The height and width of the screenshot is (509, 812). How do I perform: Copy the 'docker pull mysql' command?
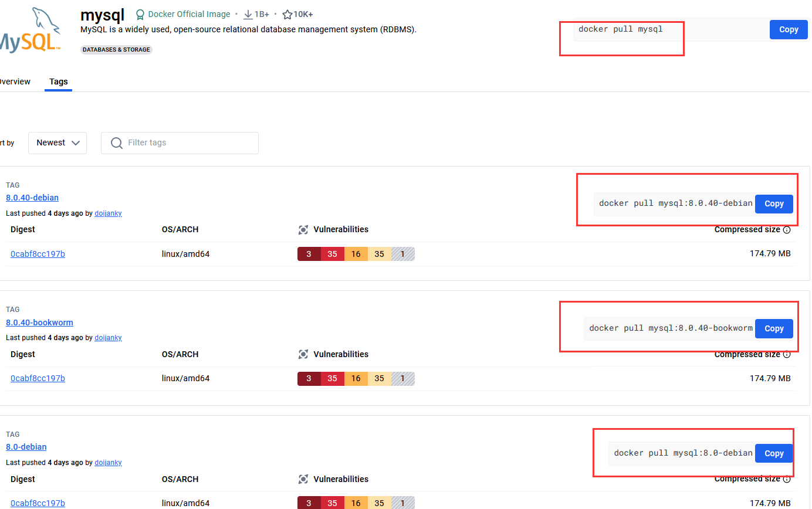pos(788,29)
